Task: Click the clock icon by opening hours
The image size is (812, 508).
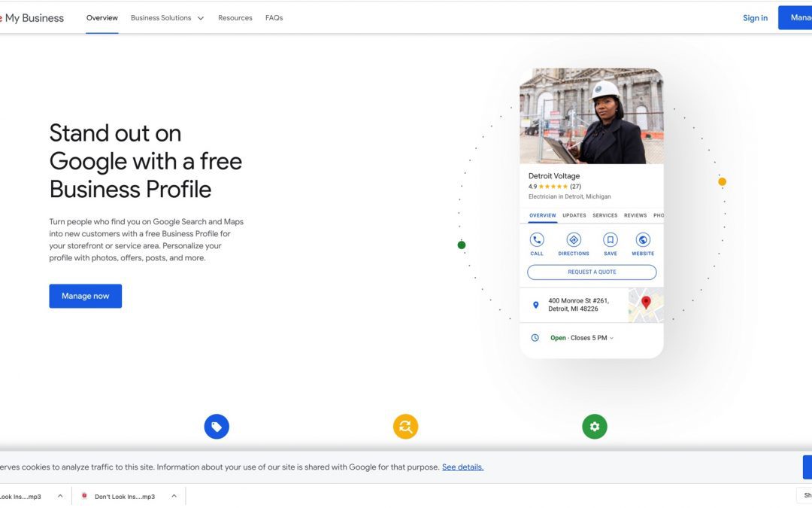Action: (x=535, y=338)
